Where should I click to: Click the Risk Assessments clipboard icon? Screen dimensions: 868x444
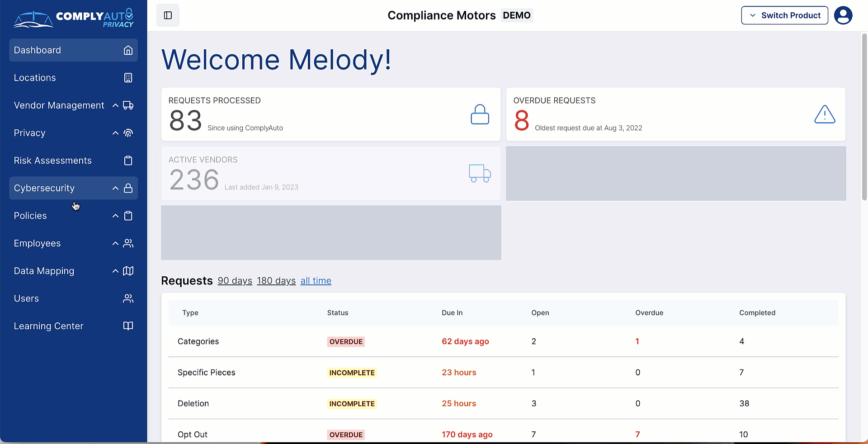(128, 161)
